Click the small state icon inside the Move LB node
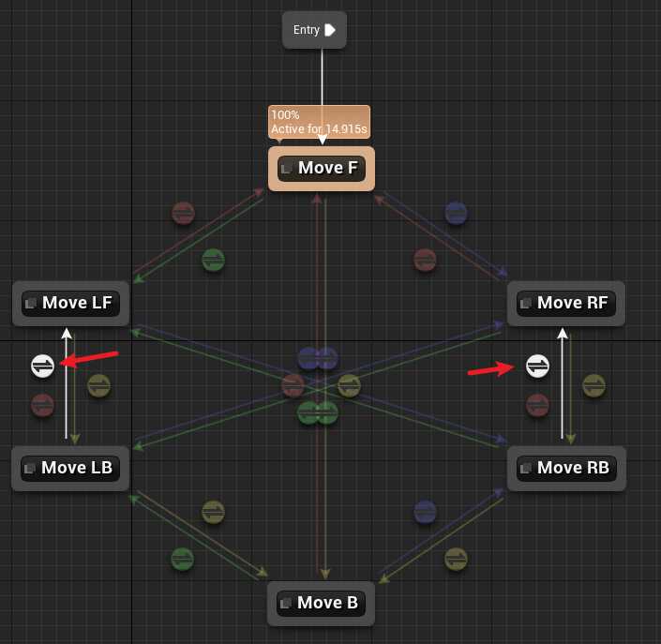The height and width of the screenshot is (644, 661). coord(29,469)
